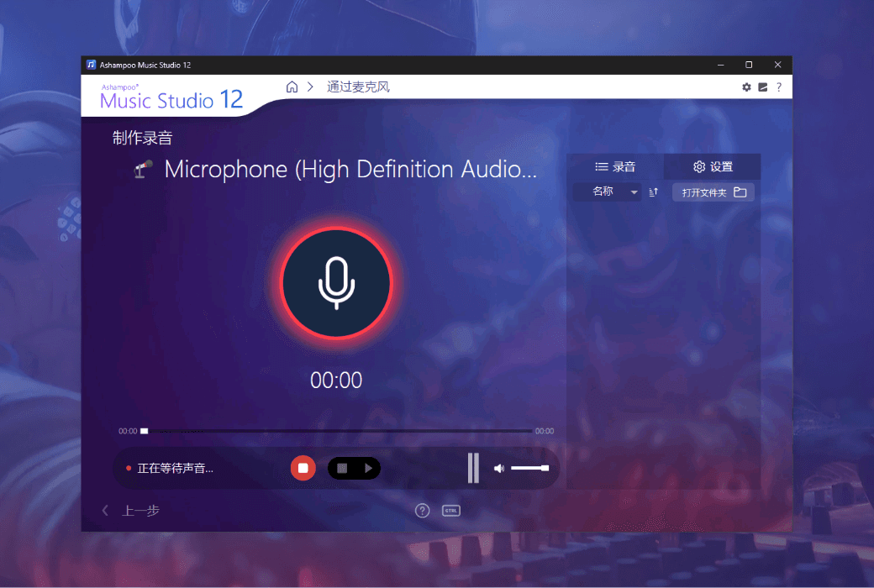Screen dimensions: 874x588
Task: Click the 00:00 recording timer
Action: (336, 381)
